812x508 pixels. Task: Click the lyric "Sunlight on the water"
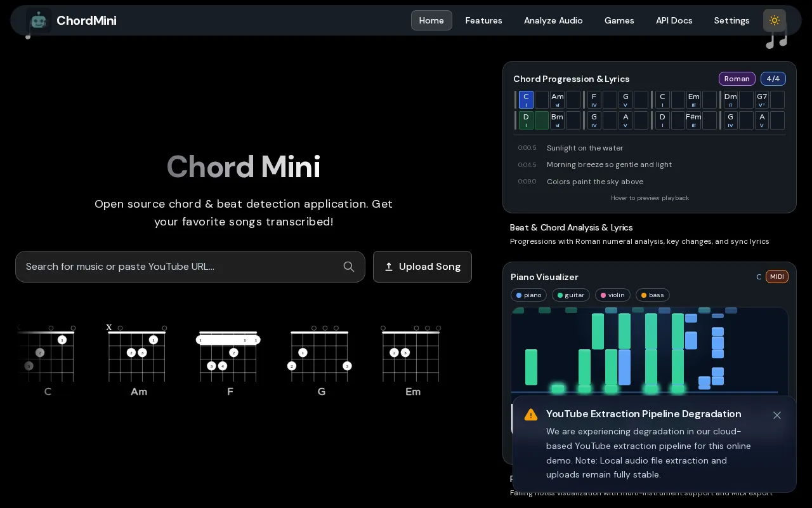585,148
